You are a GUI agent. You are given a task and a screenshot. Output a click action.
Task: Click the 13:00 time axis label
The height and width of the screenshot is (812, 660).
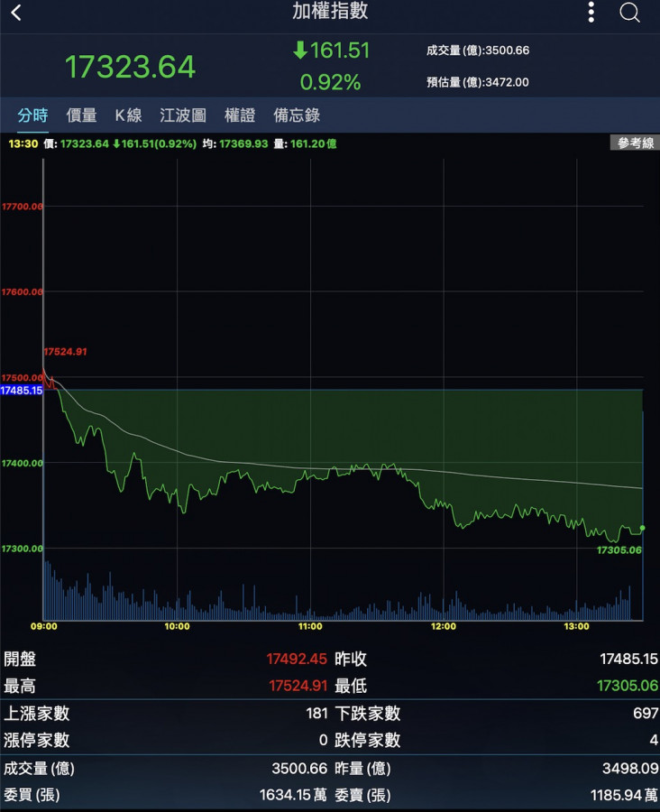point(577,626)
